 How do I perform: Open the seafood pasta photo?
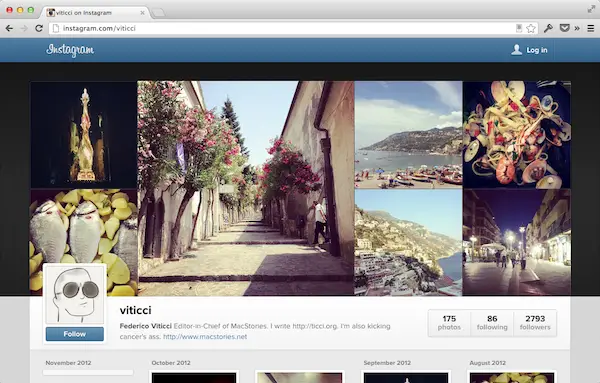tap(517, 134)
